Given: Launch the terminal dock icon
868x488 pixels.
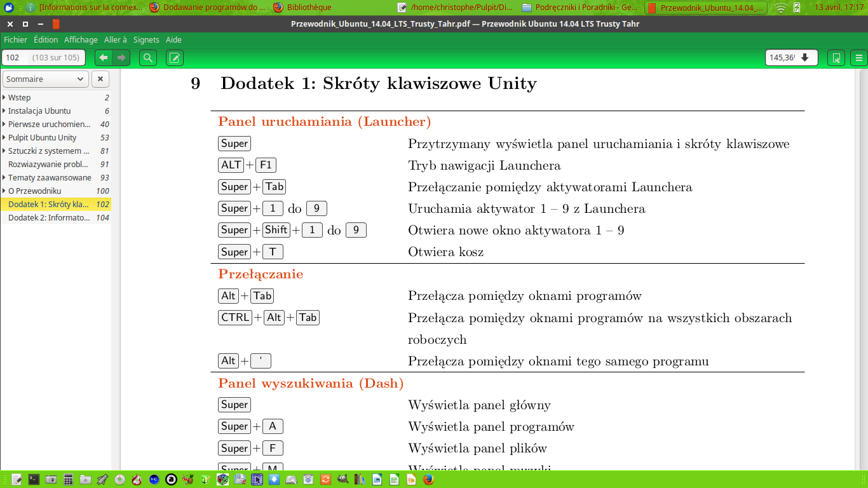Looking at the screenshot, I should pos(34,479).
